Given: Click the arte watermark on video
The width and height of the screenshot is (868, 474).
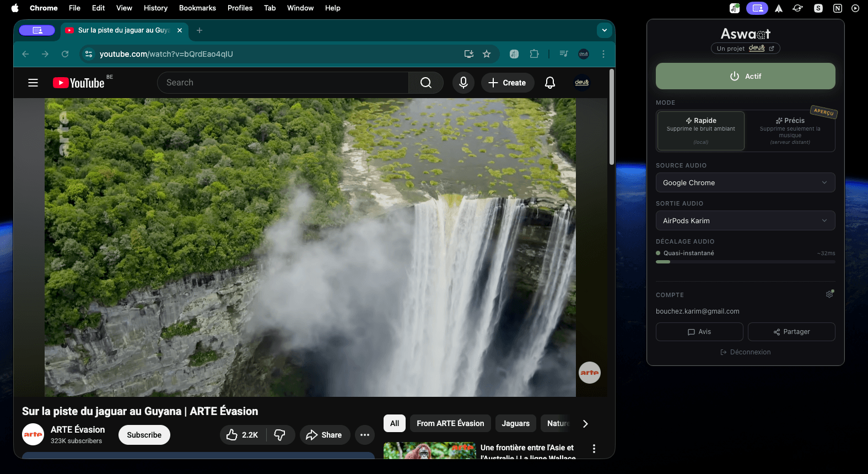Looking at the screenshot, I should tap(589, 373).
